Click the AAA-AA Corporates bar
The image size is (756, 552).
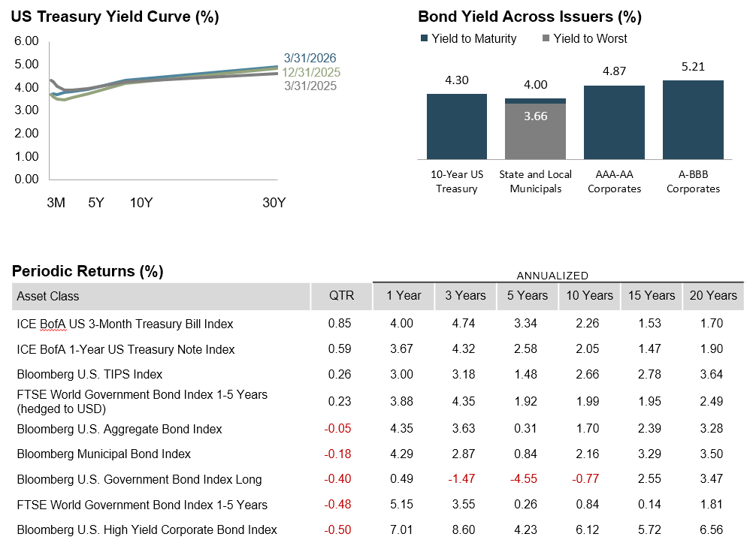[614, 122]
